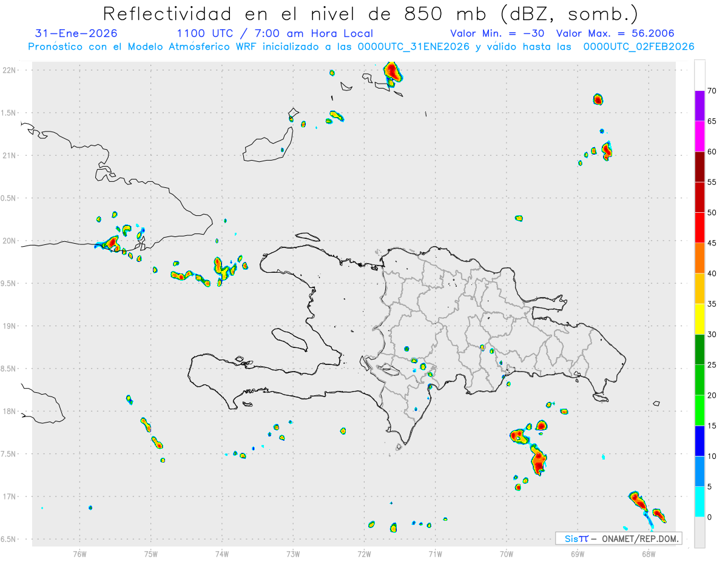Click the legend value '20'
Image resolution: width=728 pixels, height=562 pixels.
coord(712,395)
